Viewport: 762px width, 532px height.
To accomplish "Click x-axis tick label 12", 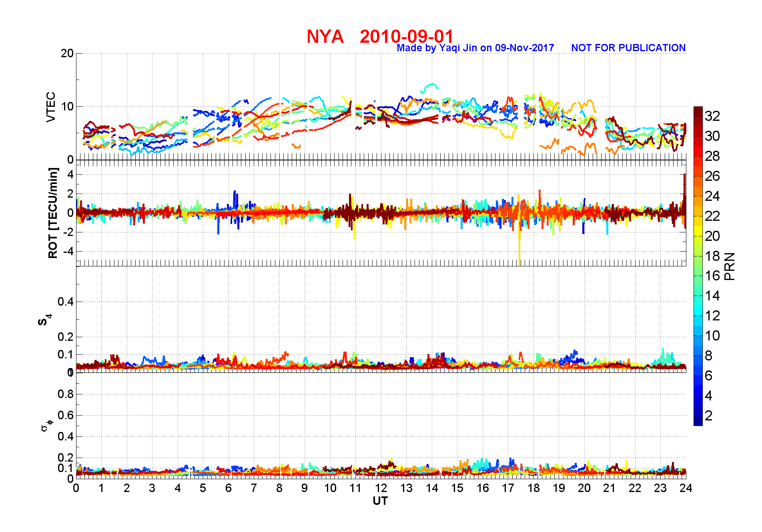I will (x=381, y=488).
